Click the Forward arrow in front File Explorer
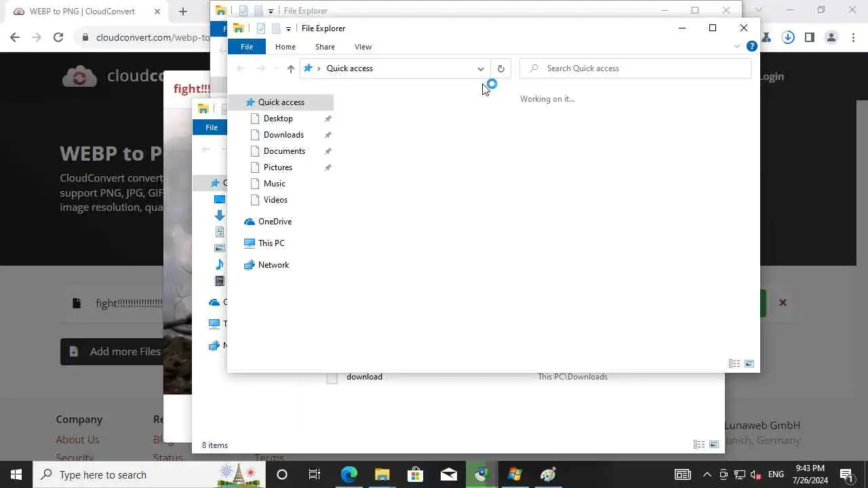Screen dimensions: 868x488 [260, 68]
